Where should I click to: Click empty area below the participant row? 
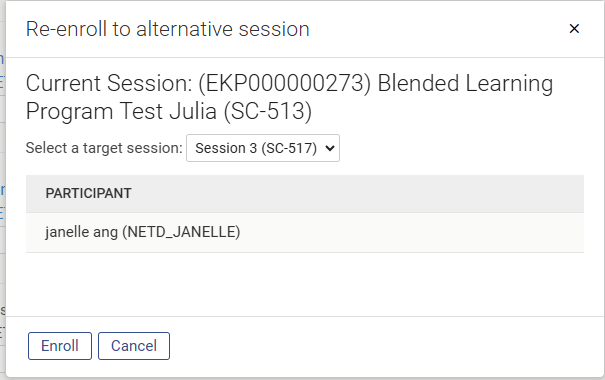click(x=305, y=284)
